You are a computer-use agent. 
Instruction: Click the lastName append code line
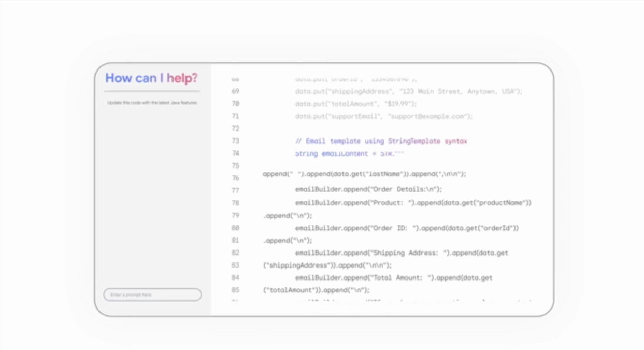point(364,174)
